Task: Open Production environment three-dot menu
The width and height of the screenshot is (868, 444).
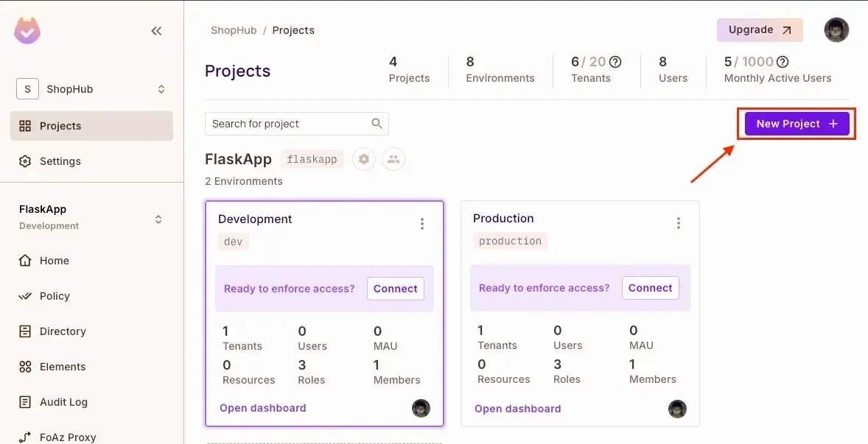Action: 678,223
